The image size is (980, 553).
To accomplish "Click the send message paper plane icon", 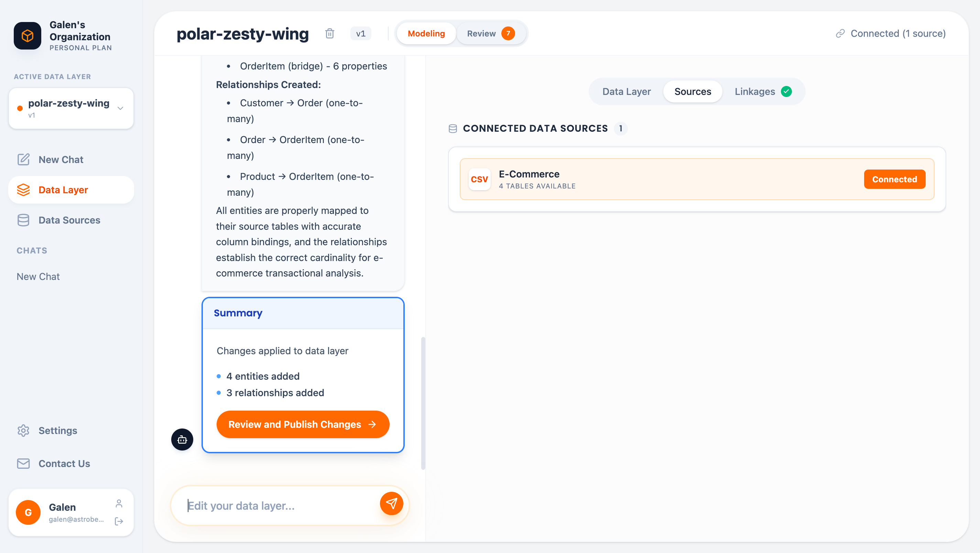I will [x=391, y=503].
